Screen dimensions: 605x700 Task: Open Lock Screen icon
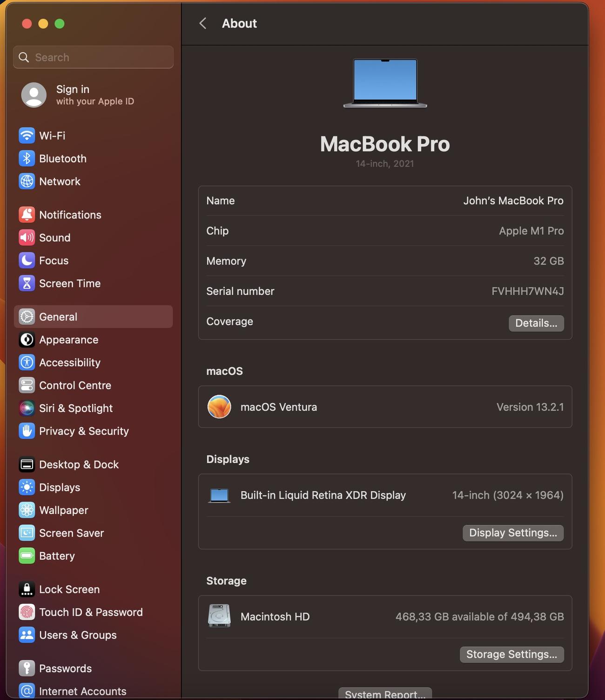pyautogui.click(x=27, y=589)
